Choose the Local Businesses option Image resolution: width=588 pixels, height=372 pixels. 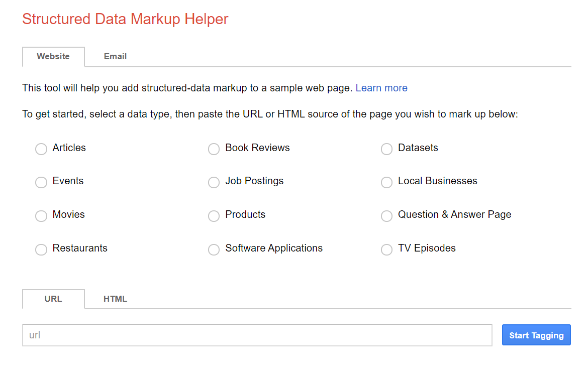click(x=386, y=182)
